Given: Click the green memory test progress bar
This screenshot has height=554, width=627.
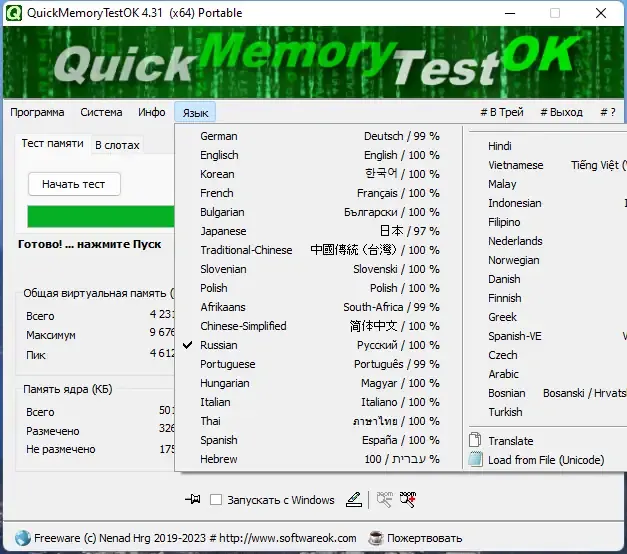Looking at the screenshot, I should [101, 216].
